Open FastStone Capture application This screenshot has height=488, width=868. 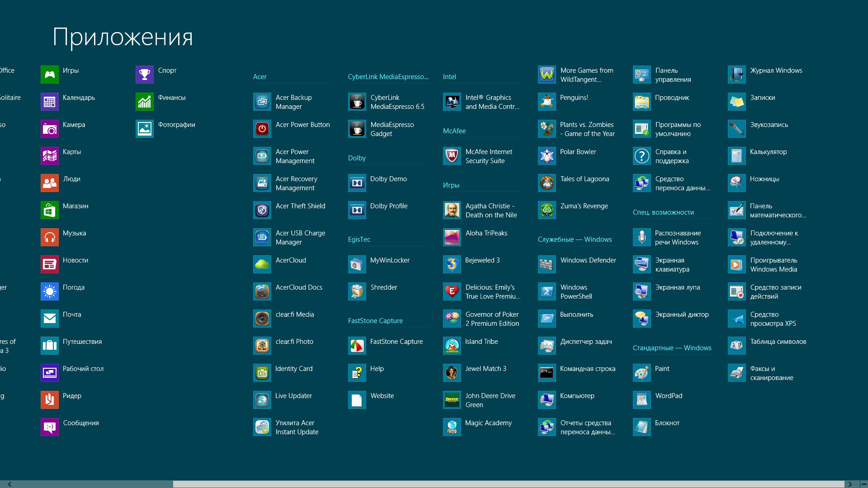pos(357,346)
